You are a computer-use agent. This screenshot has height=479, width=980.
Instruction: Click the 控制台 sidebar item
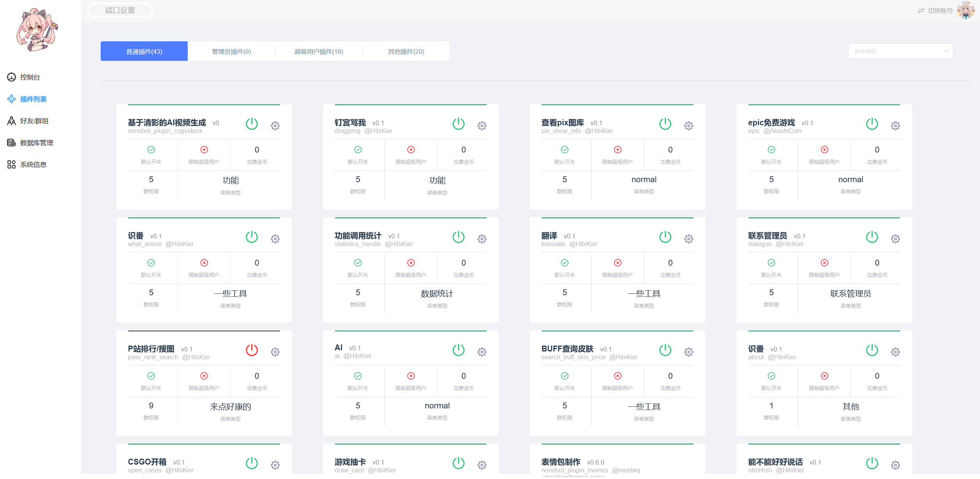[x=30, y=77]
